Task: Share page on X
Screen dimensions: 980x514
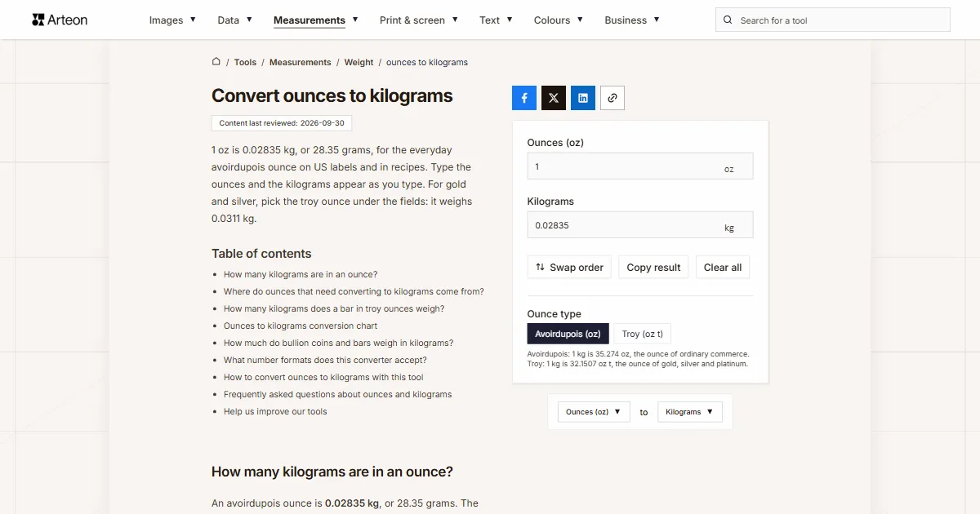Action: pyautogui.click(x=554, y=98)
